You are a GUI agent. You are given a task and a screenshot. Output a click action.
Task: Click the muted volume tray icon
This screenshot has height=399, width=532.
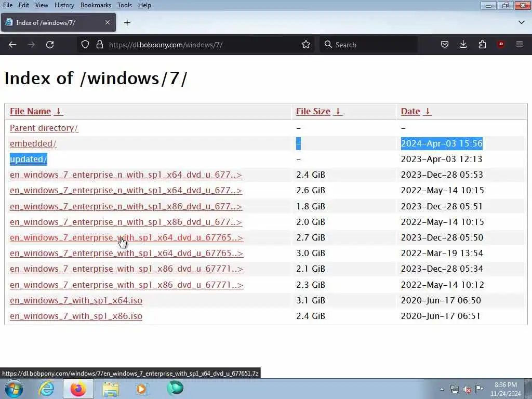click(467, 390)
